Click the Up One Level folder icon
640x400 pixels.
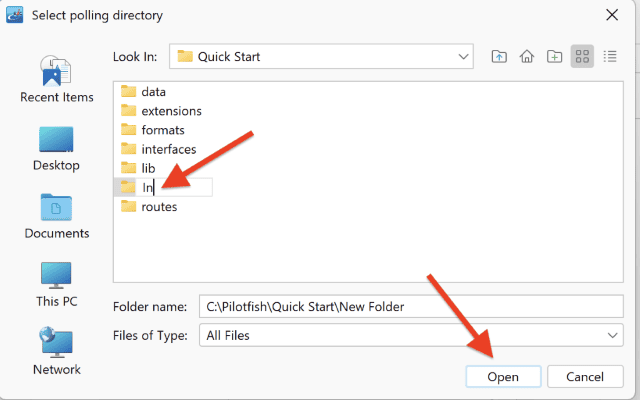(x=499, y=56)
